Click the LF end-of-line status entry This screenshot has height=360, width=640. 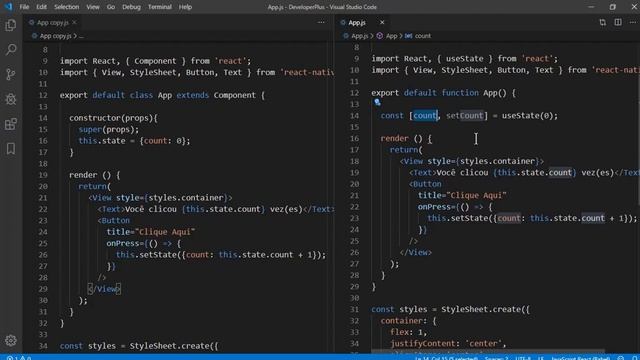pyautogui.click(x=540, y=358)
